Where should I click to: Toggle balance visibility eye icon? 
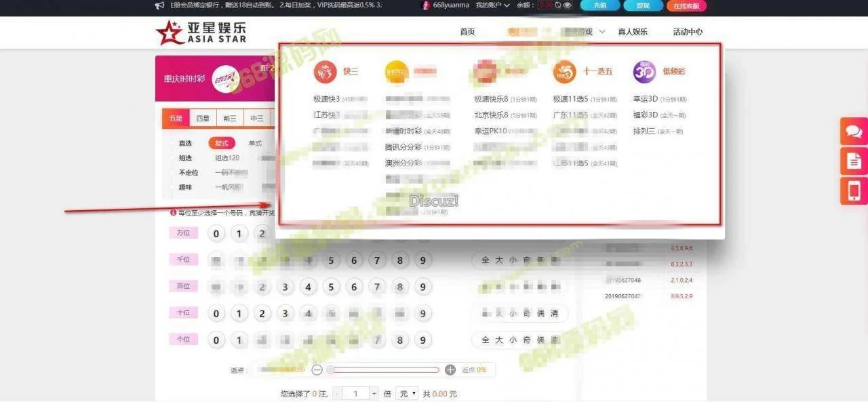(568, 5)
